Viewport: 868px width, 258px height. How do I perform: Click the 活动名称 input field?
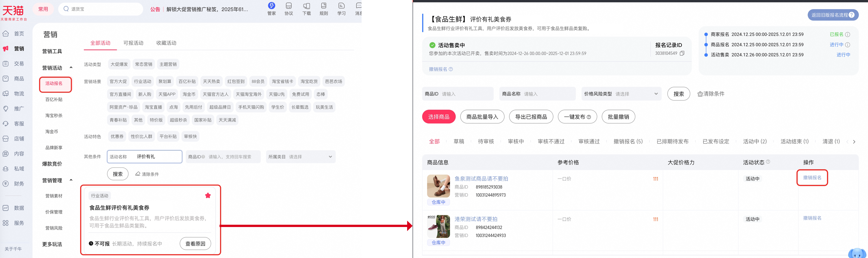[145, 157]
